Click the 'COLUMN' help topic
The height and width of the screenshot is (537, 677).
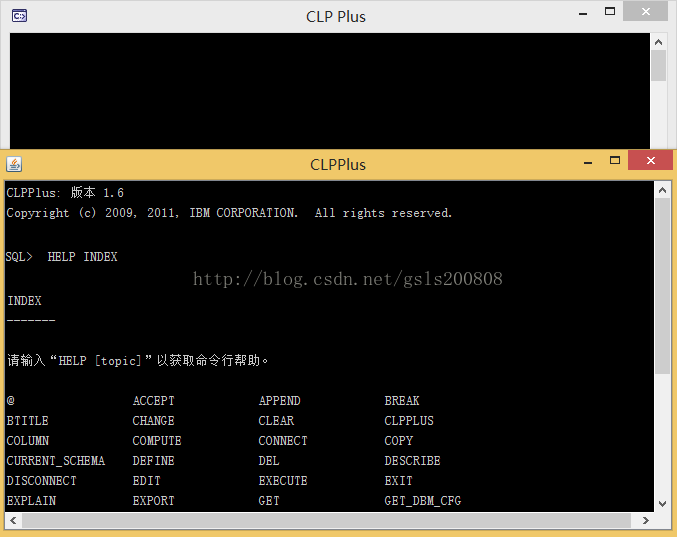(x=27, y=441)
